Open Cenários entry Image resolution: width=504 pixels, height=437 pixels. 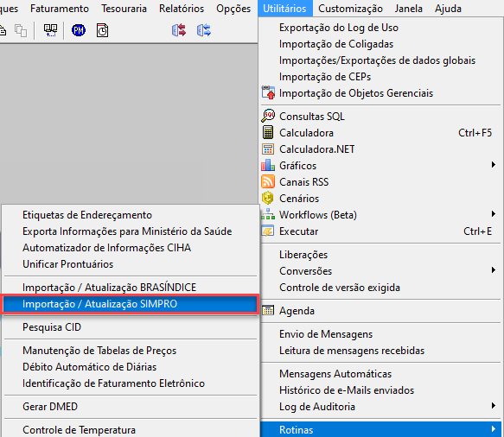tap(380, 198)
